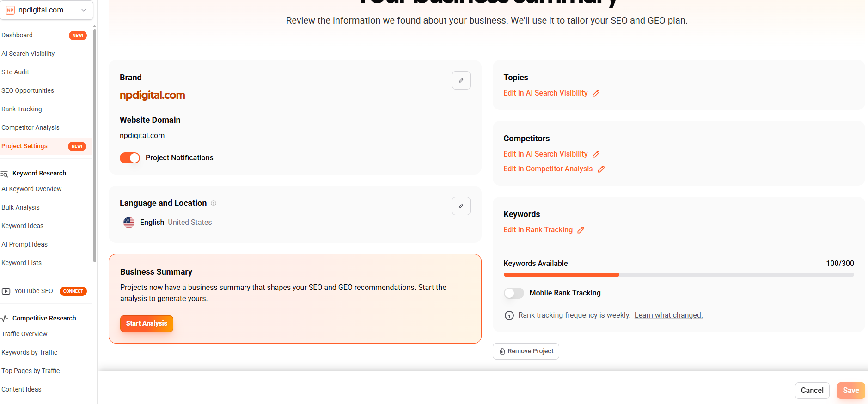Screen dimensions: 868x404
Task: Click the Start Analysis button
Action: pyautogui.click(x=147, y=324)
